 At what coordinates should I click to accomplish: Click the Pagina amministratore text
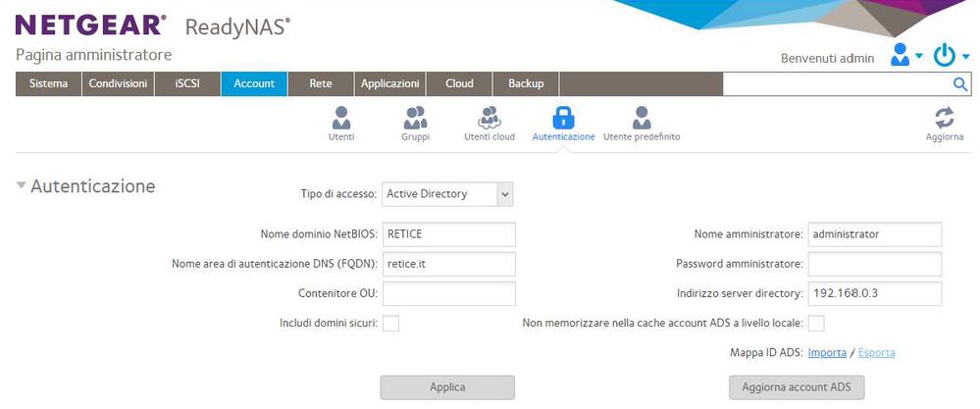[94, 55]
